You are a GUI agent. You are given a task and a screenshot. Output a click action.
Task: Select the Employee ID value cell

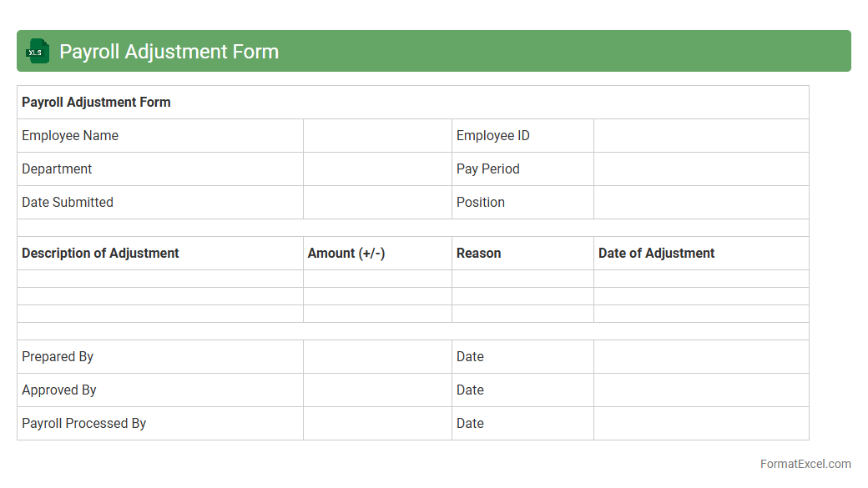(x=701, y=136)
